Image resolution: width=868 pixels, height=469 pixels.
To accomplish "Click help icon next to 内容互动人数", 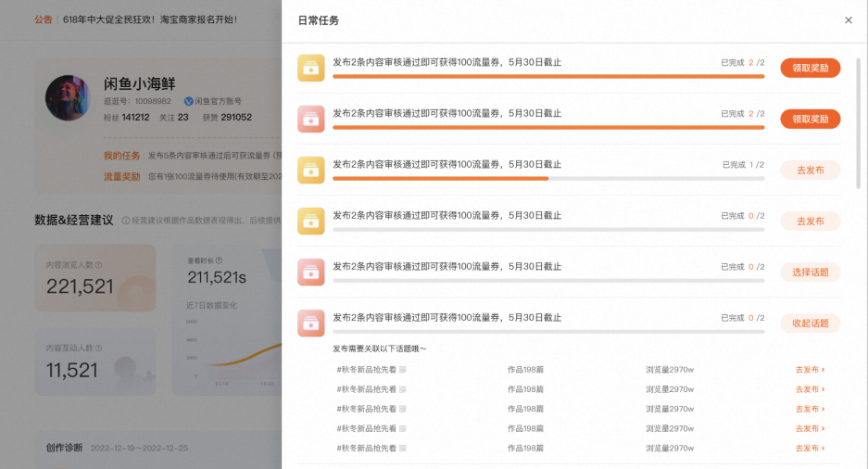I will [98, 349].
